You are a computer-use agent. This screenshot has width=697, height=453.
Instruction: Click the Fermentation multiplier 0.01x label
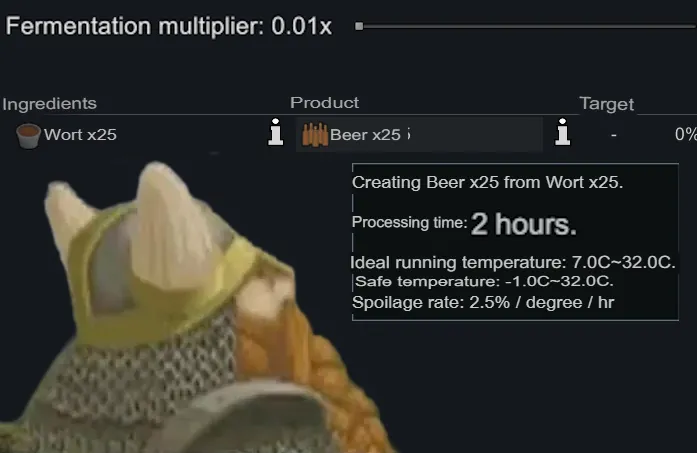(x=168, y=26)
